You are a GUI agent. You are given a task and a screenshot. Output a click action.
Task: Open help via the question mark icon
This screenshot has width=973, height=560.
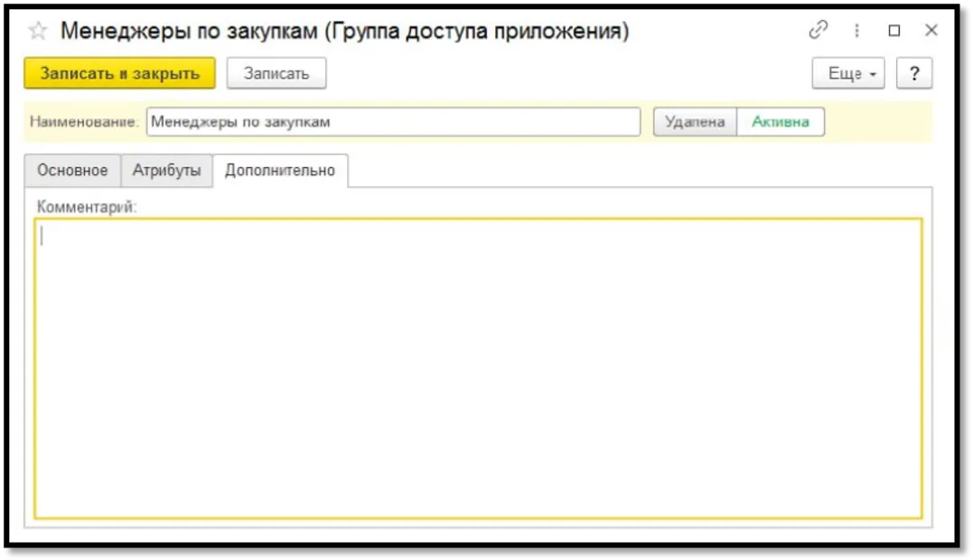coord(913,73)
